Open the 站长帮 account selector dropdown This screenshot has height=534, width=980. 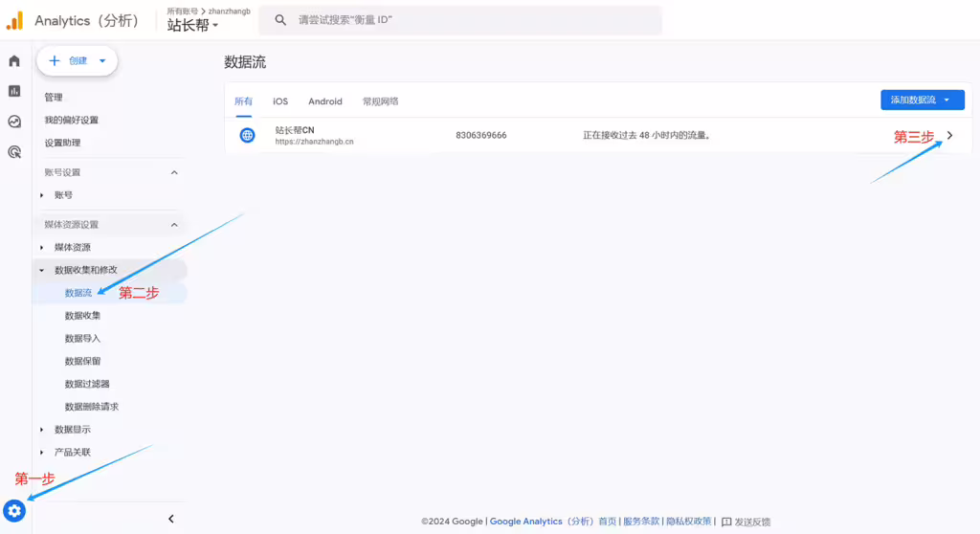(192, 26)
